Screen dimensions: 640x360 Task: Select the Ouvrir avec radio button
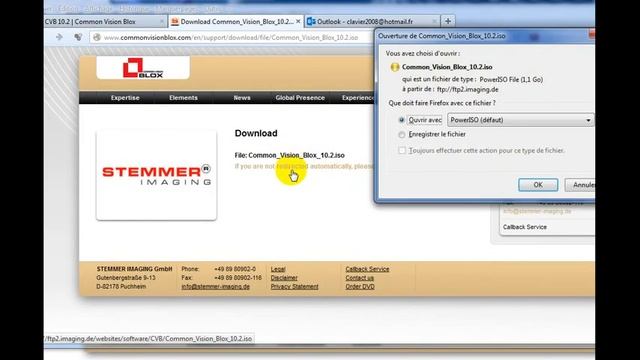point(402,120)
